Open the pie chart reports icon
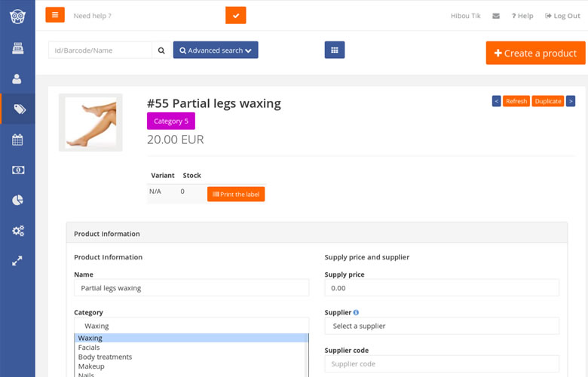 coord(17,200)
